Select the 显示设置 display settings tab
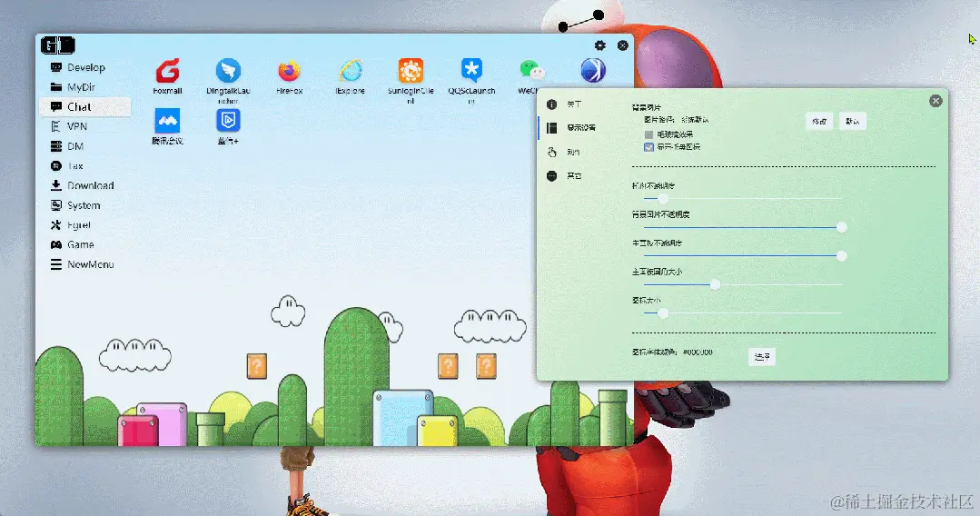The image size is (980, 516). tap(572, 127)
